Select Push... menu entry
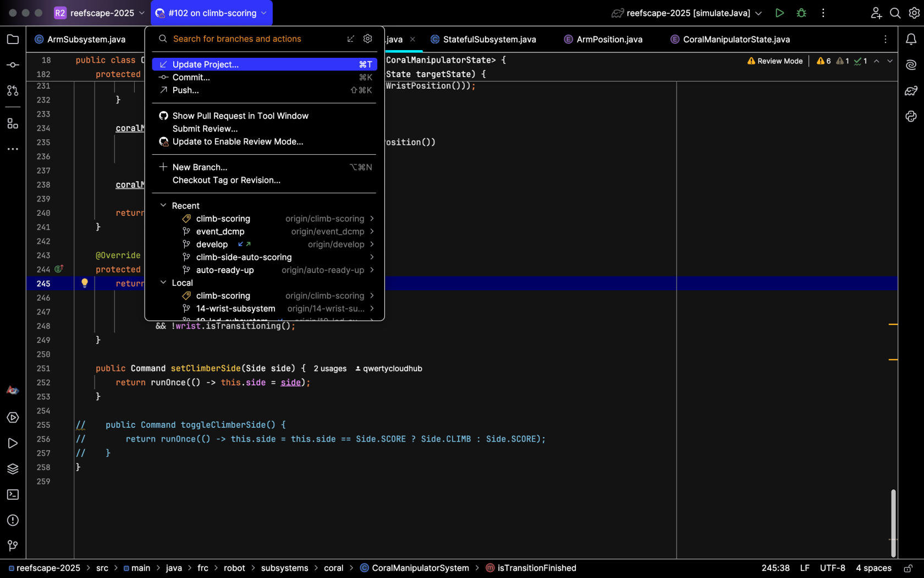The height and width of the screenshot is (578, 924). pyautogui.click(x=265, y=90)
